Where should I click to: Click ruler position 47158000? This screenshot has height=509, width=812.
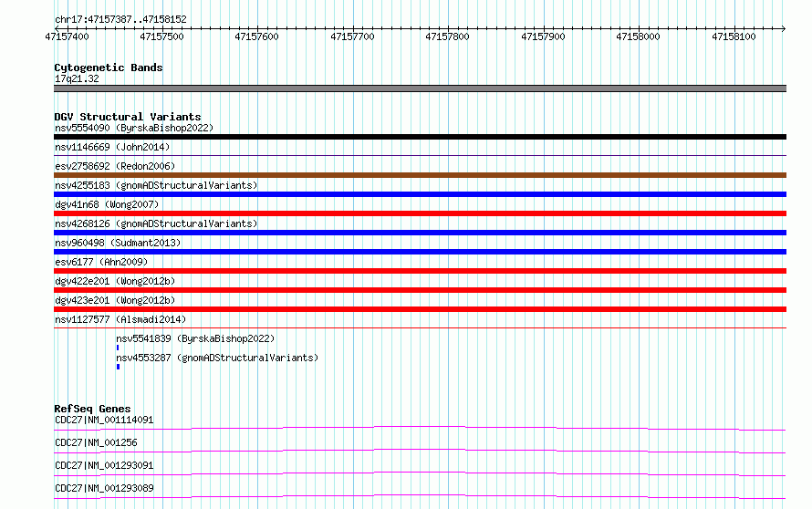coord(638,36)
